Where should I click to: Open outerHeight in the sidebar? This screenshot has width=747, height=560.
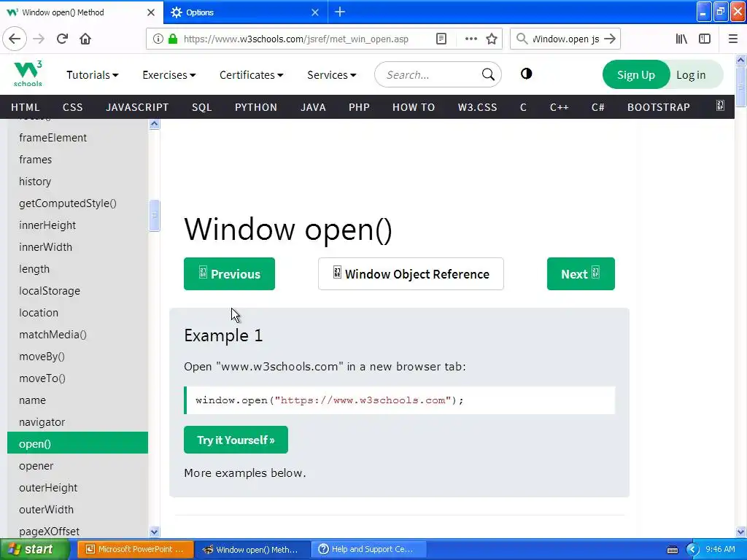pos(48,488)
